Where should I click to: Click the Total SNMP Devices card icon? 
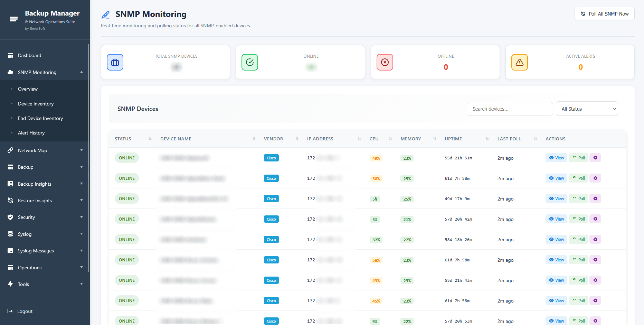115,62
